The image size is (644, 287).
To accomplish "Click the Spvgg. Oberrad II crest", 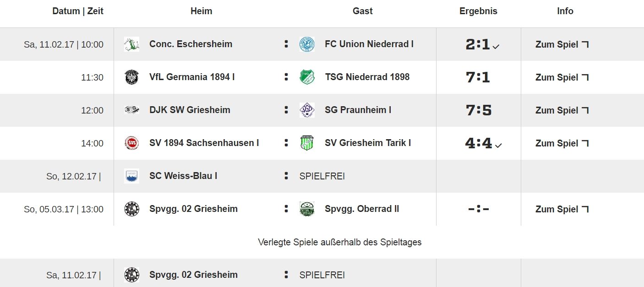I will tap(307, 209).
